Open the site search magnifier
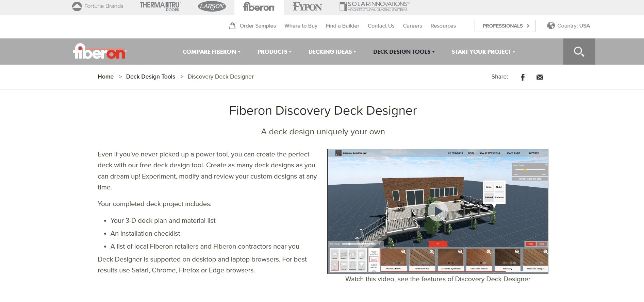This screenshot has height=302, width=644. [579, 52]
